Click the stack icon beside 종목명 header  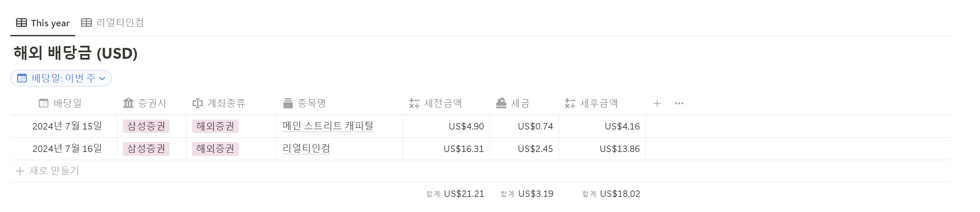pyautogui.click(x=288, y=103)
